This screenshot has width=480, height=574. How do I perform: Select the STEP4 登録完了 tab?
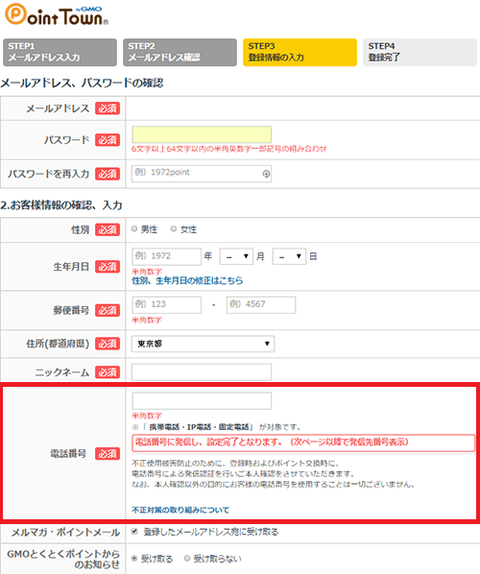click(x=420, y=52)
